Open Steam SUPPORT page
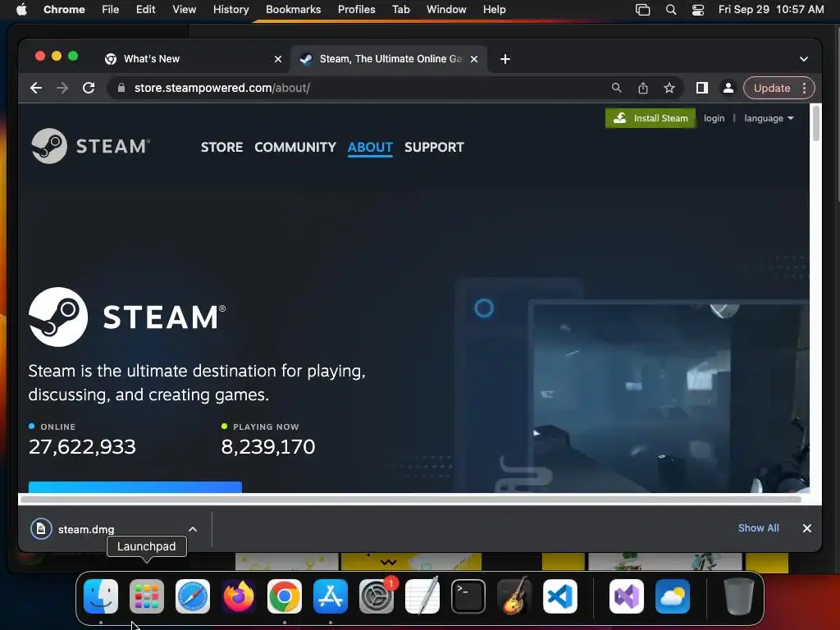 [434, 147]
